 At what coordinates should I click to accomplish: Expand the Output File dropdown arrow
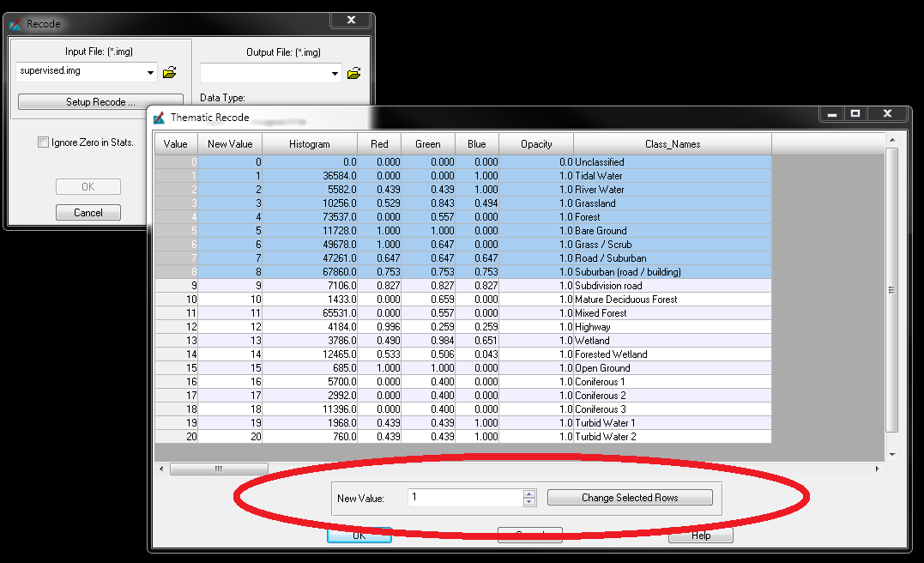pyautogui.click(x=335, y=74)
